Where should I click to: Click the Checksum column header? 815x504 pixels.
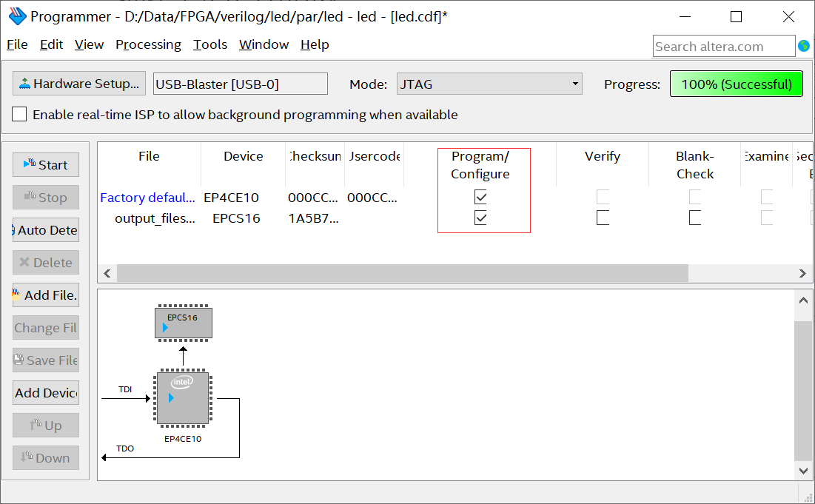pyautogui.click(x=315, y=156)
